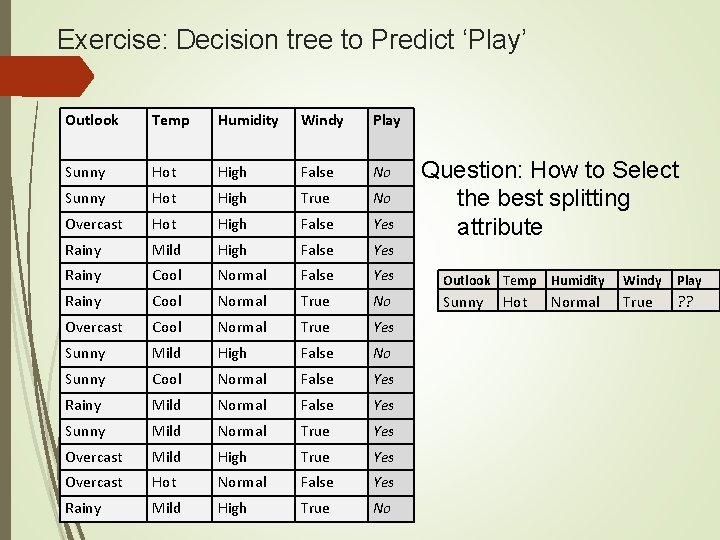The width and height of the screenshot is (720, 540).
Task: Click the Humidity header in the small query table
Action: [x=578, y=281]
